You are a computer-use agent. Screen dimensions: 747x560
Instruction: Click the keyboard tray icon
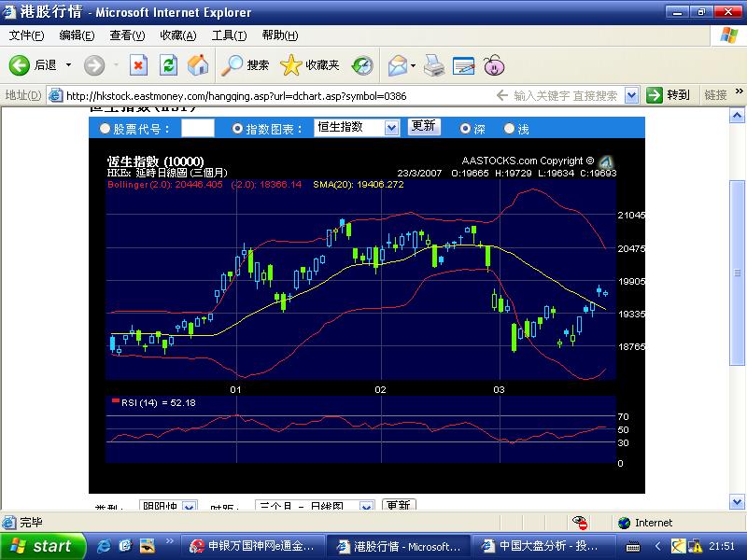coord(633,546)
